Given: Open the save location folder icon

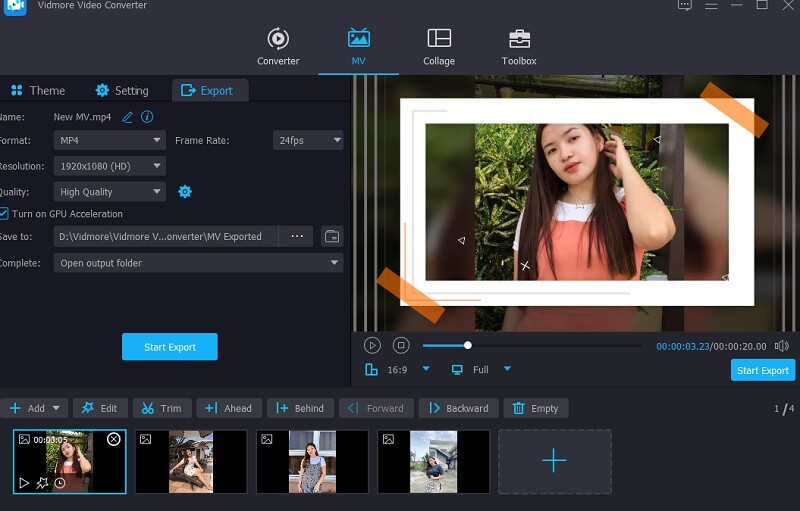Looking at the screenshot, I should 332,237.
